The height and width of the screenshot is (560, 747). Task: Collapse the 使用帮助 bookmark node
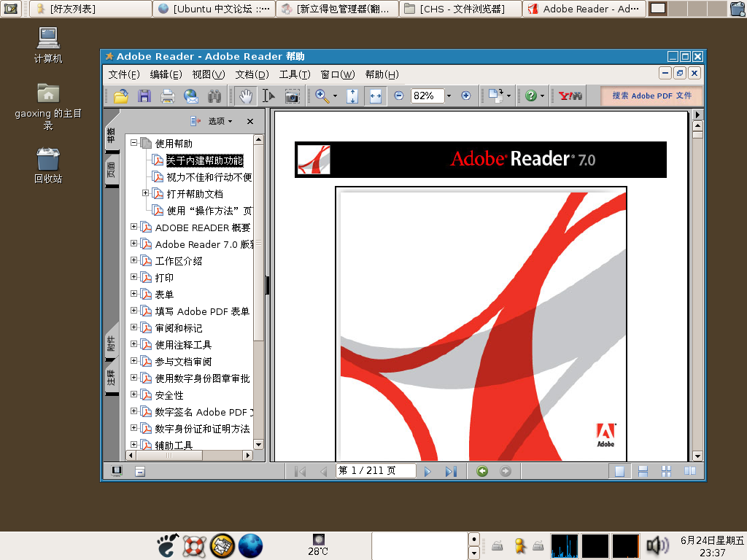coord(134,142)
